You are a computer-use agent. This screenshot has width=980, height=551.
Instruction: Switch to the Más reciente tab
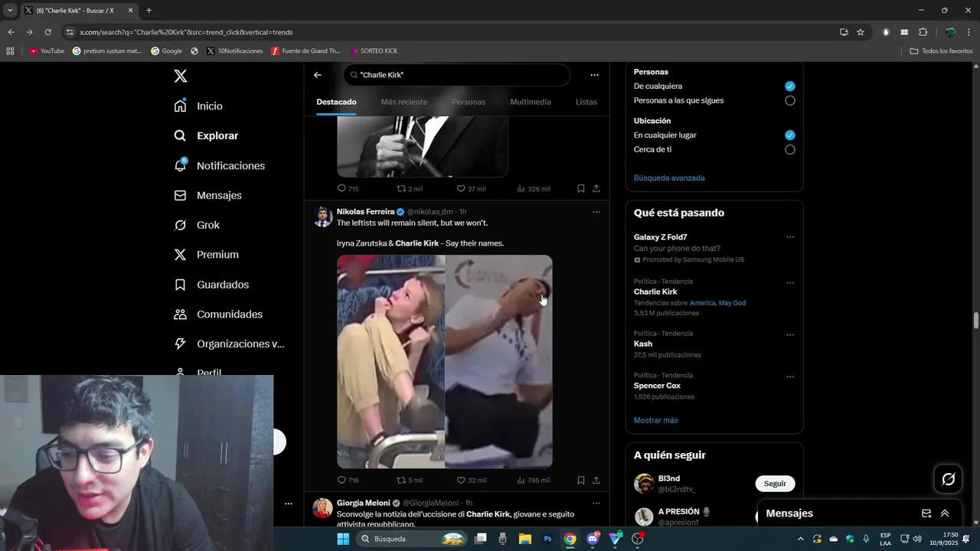pos(404,102)
